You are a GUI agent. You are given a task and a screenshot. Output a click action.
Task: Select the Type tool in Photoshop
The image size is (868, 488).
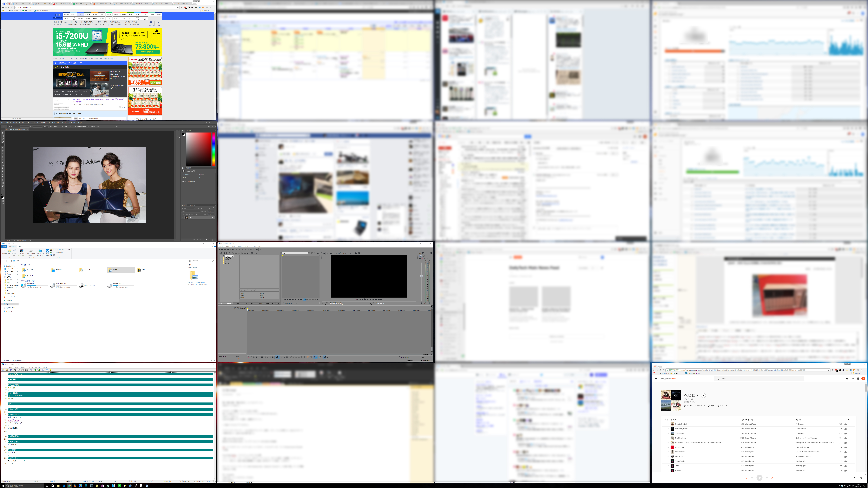3,177
